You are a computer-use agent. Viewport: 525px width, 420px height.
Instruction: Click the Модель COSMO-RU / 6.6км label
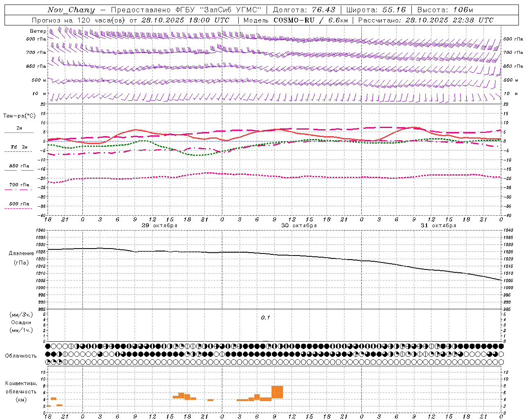(x=295, y=20)
